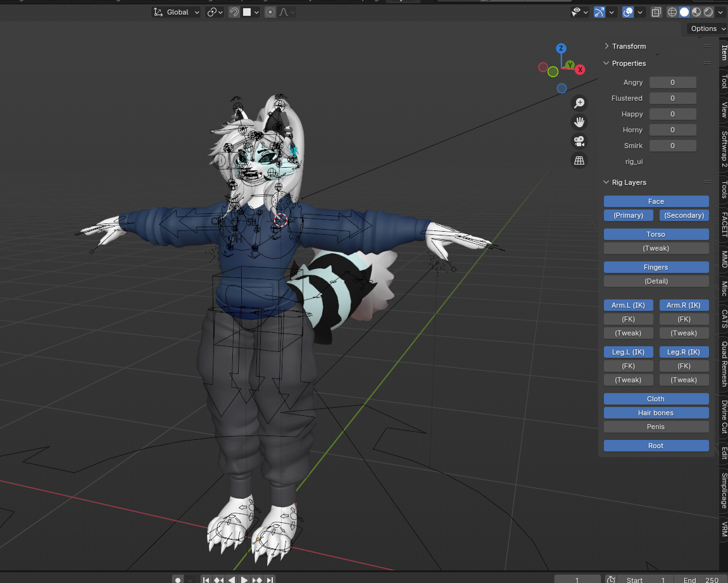Image resolution: width=728 pixels, height=583 pixels.
Task: Toggle the Hair bones layer
Action: pyautogui.click(x=656, y=413)
